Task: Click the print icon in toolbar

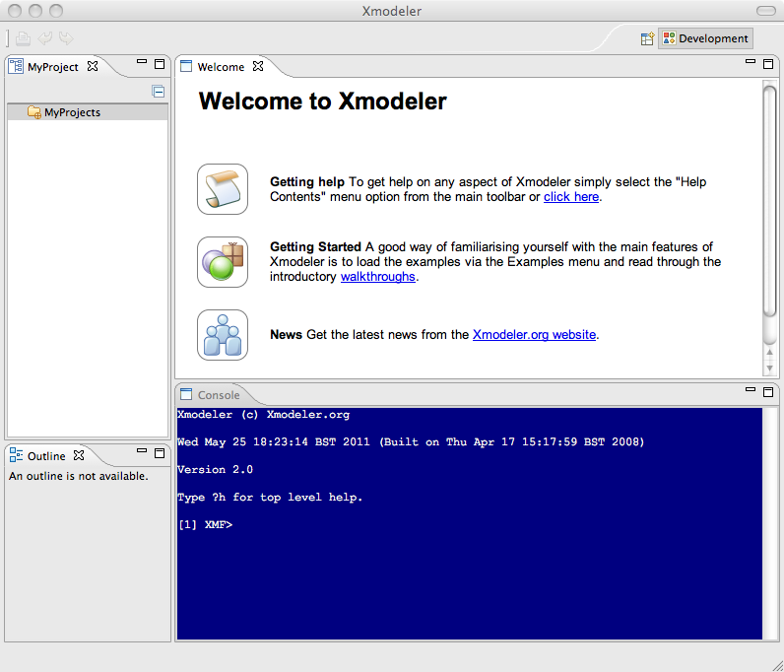Action: point(23,38)
